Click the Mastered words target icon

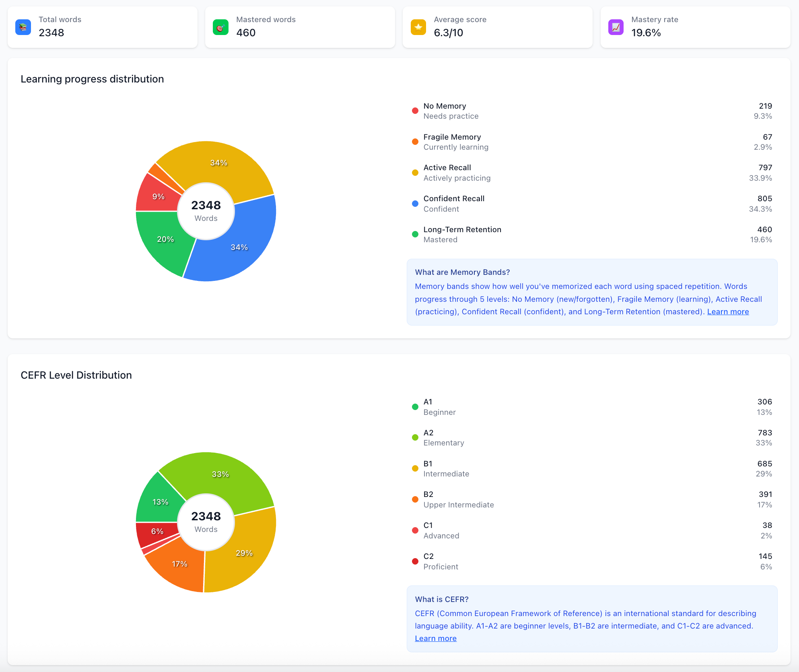[x=220, y=27]
